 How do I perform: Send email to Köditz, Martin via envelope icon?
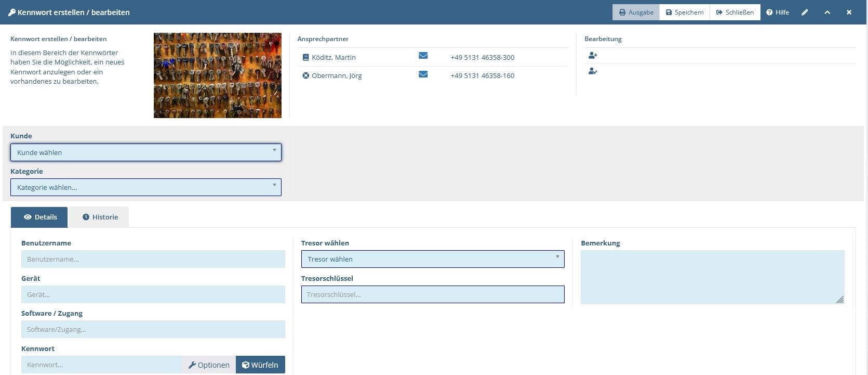tap(423, 56)
